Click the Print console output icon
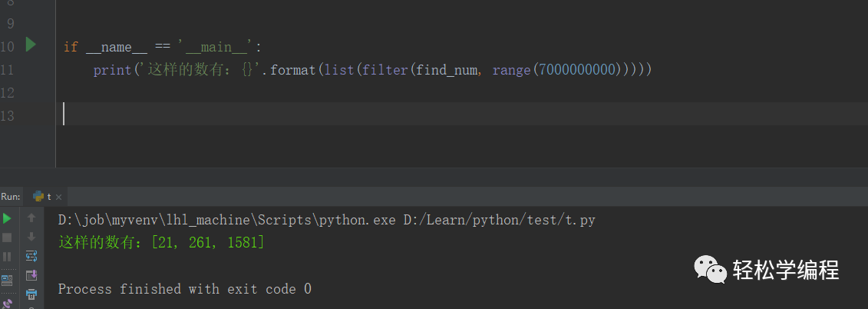This screenshot has width=868, height=309. (31, 294)
